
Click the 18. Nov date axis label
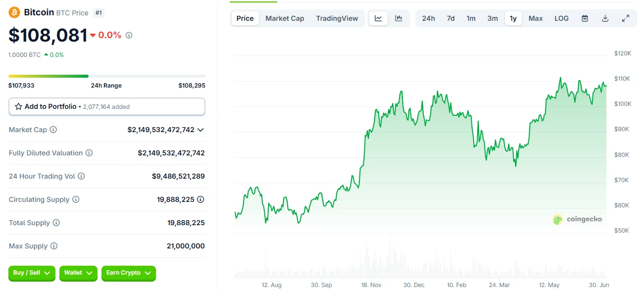[371, 285]
